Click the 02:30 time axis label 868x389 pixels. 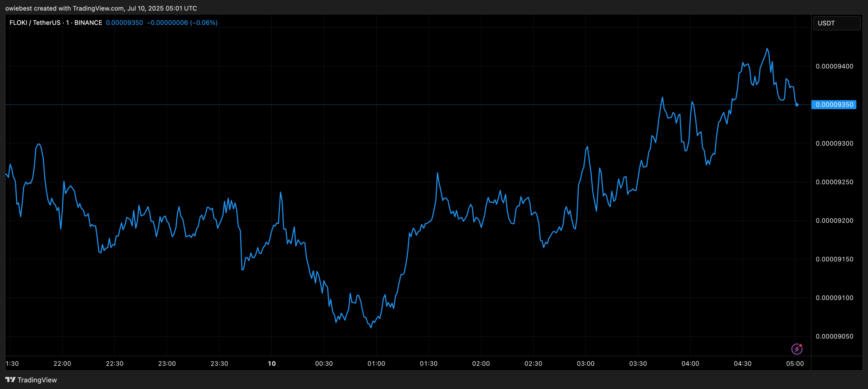(533, 364)
